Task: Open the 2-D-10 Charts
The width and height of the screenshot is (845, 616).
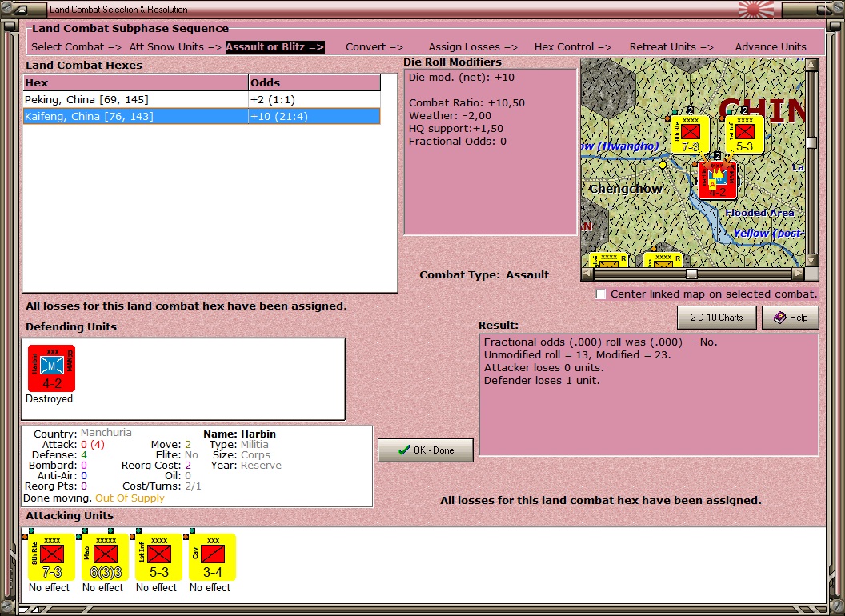Action: [717, 318]
